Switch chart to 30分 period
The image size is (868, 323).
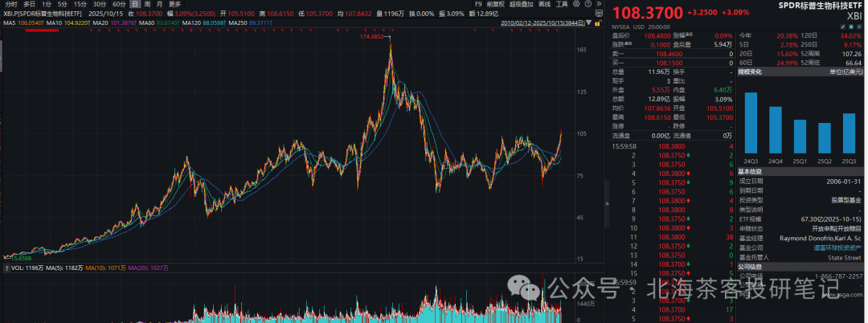(x=100, y=4)
